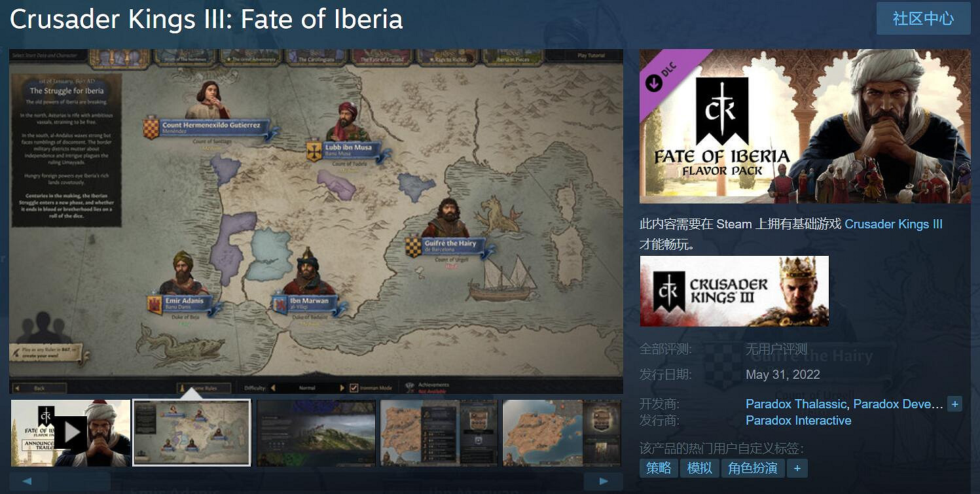This screenshot has height=494, width=980.
Task: Expand more user tags plus button
Action: pyautogui.click(x=797, y=468)
